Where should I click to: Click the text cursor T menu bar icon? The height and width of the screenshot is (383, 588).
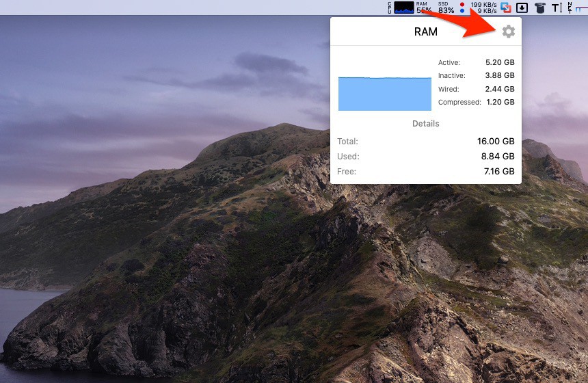pos(557,8)
